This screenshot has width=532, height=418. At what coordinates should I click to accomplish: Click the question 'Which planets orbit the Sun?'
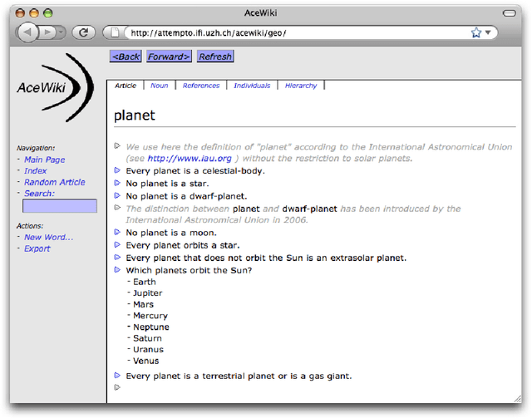pyautogui.click(x=189, y=270)
